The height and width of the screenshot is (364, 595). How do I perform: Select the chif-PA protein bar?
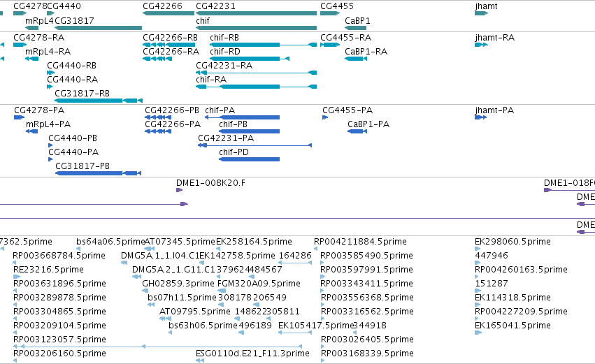point(242,117)
